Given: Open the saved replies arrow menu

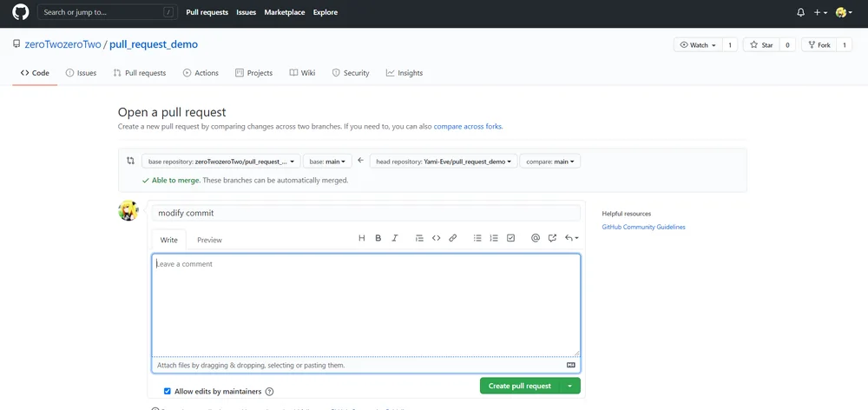Looking at the screenshot, I should pos(571,238).
